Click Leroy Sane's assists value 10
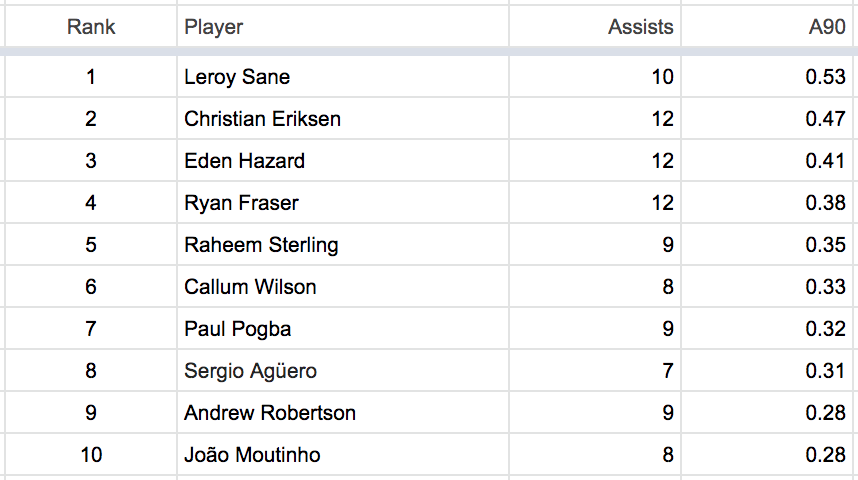The height and width of the screenshot is (480, 858). tap(662, 77)
